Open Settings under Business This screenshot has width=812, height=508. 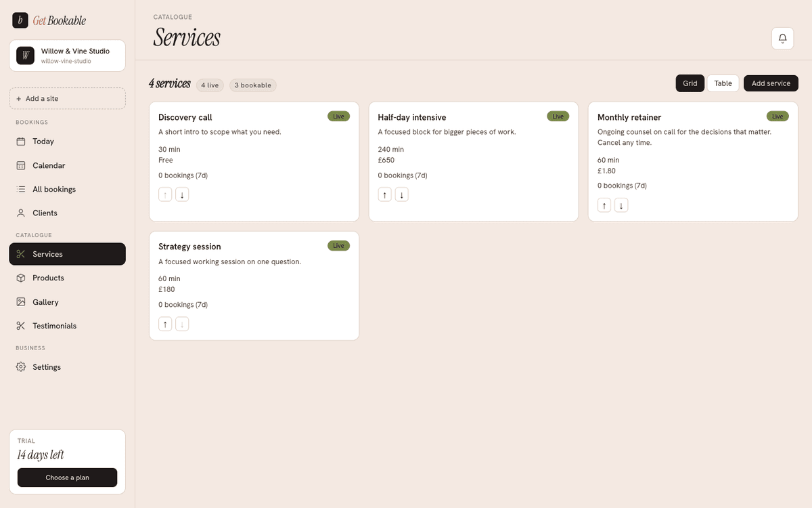[x=67, y=367]
